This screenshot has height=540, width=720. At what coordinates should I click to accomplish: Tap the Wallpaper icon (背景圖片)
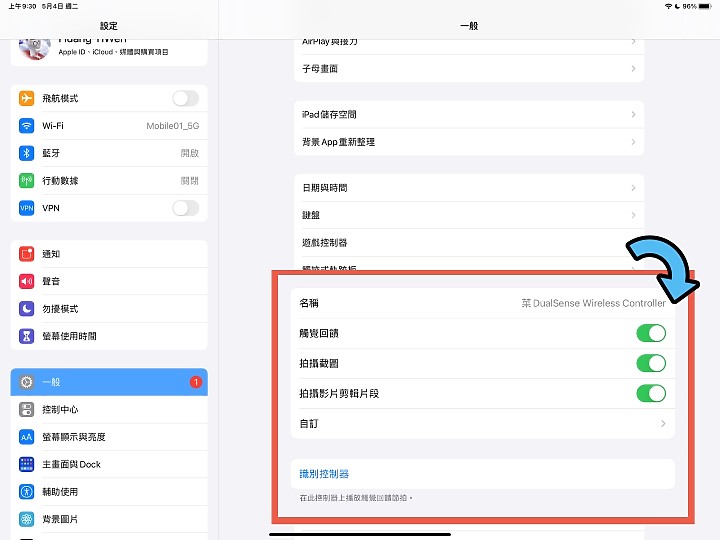point(27,519)
